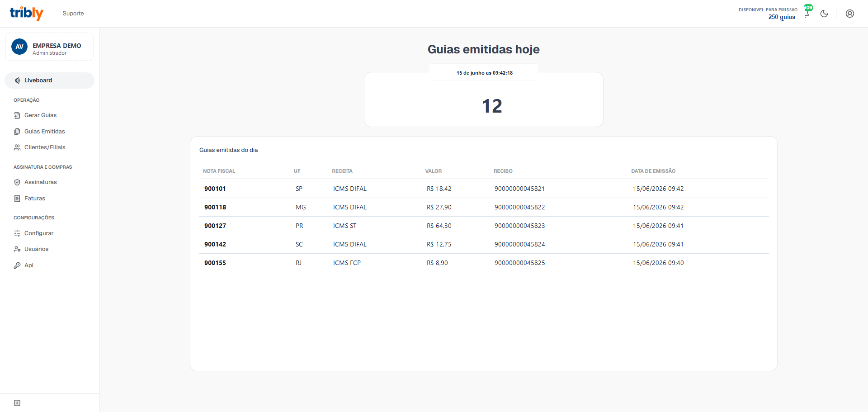Click UF cell RJ
The height and width of the screenshot is (412, 868).
(298, 263)
